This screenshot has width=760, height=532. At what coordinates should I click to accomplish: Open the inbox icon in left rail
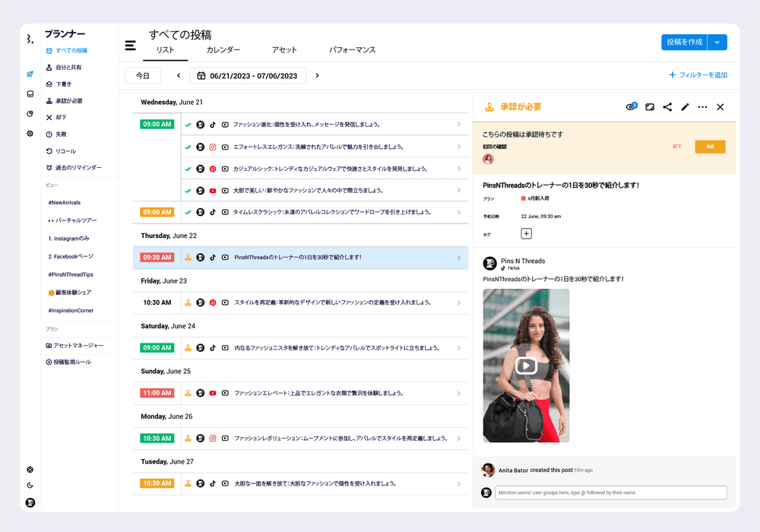point(30,94)
